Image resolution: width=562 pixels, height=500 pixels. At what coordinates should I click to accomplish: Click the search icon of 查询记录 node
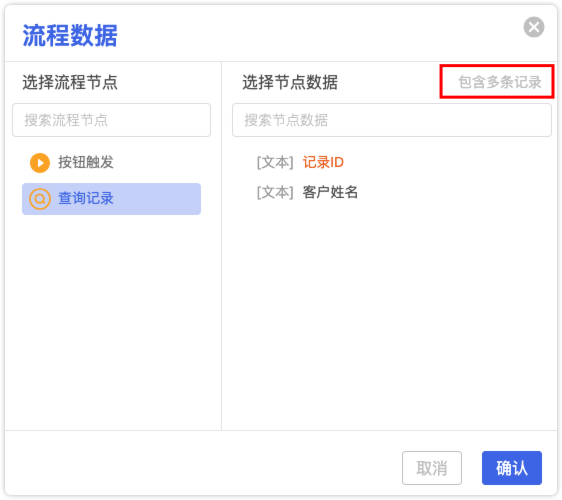(x=40, y=199)
